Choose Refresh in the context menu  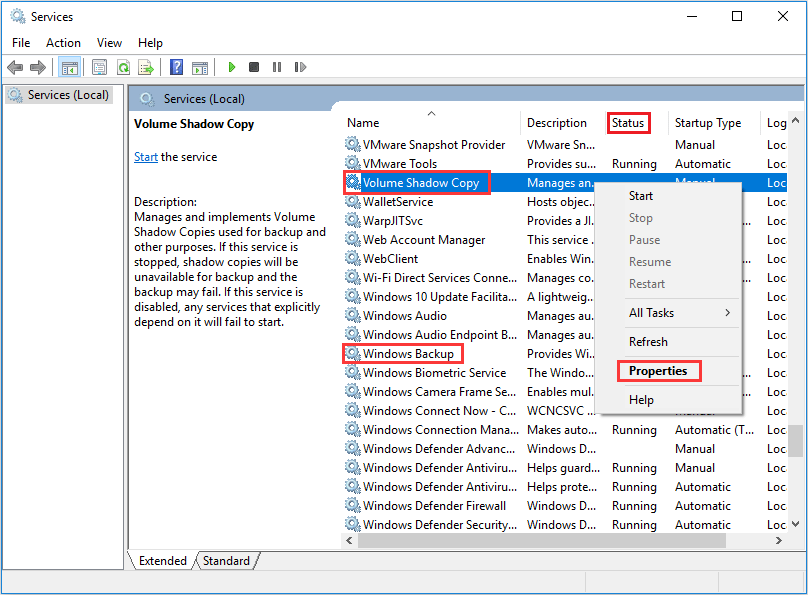[x=648, y=342]
